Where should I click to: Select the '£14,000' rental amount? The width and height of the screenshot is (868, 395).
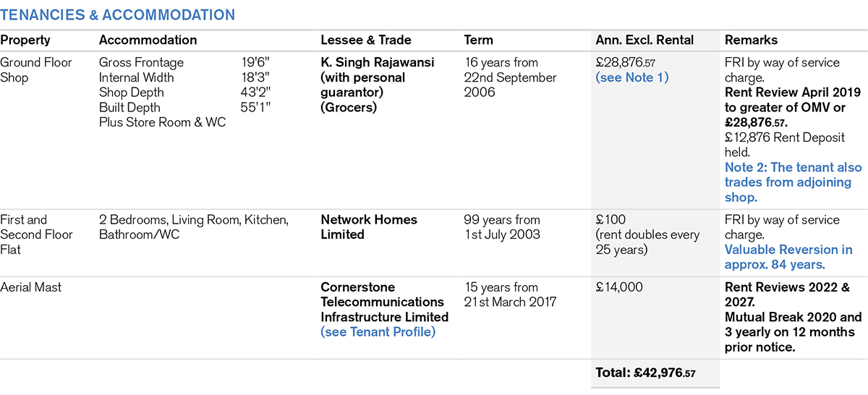pos(618,287)
